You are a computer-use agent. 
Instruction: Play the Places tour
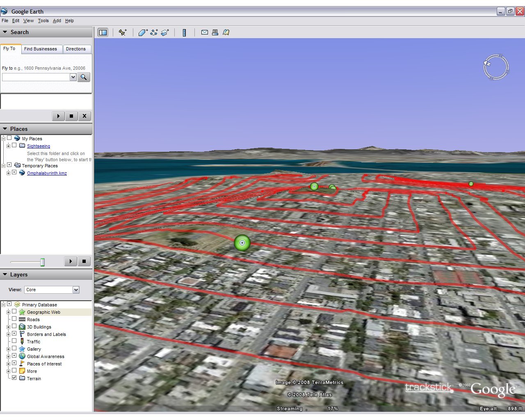71,261
